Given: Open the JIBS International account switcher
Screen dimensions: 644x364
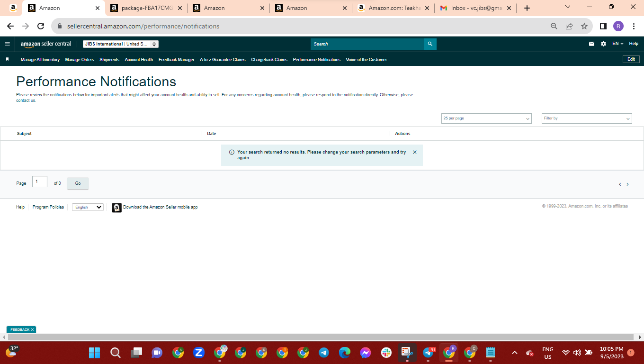Looking at the screenshot, I should pos(121,44).
